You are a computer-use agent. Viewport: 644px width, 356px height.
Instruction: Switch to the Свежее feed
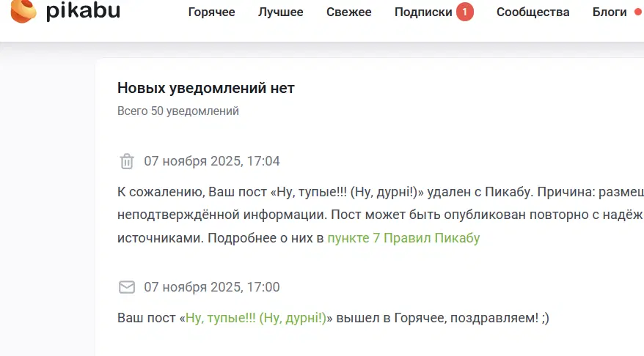[x=348, y=12]
